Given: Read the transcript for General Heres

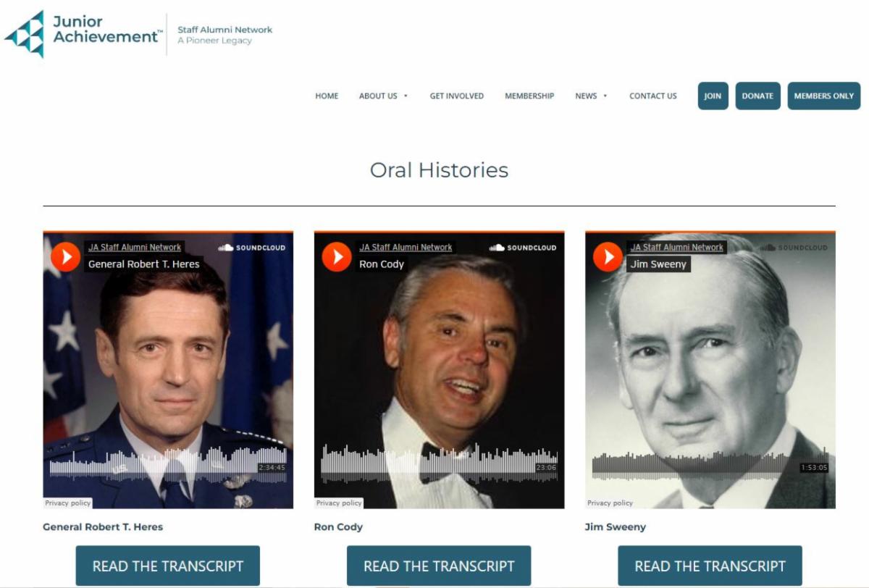Looking at the screenshot, I should (168, 566).
